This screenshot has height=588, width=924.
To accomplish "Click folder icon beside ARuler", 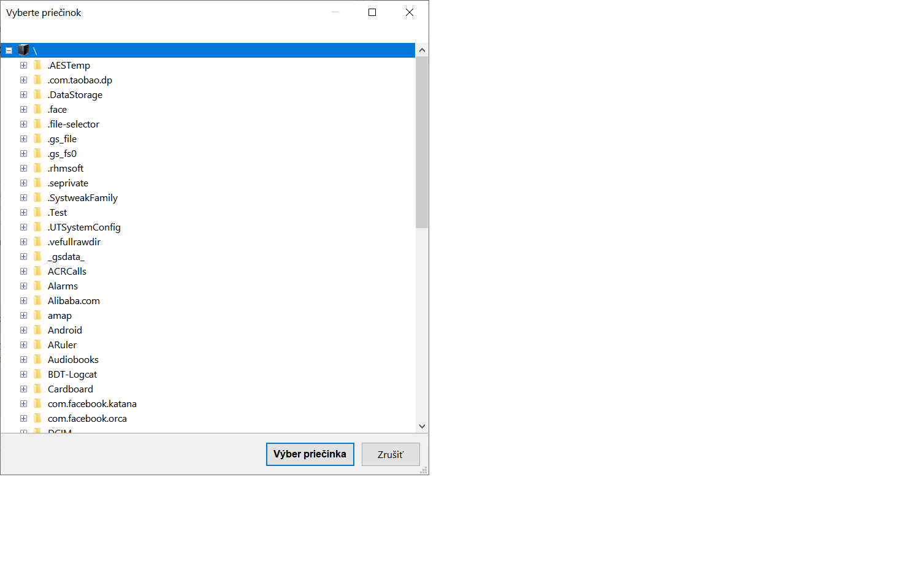I will pyautogui.click(x=37, y=345).
